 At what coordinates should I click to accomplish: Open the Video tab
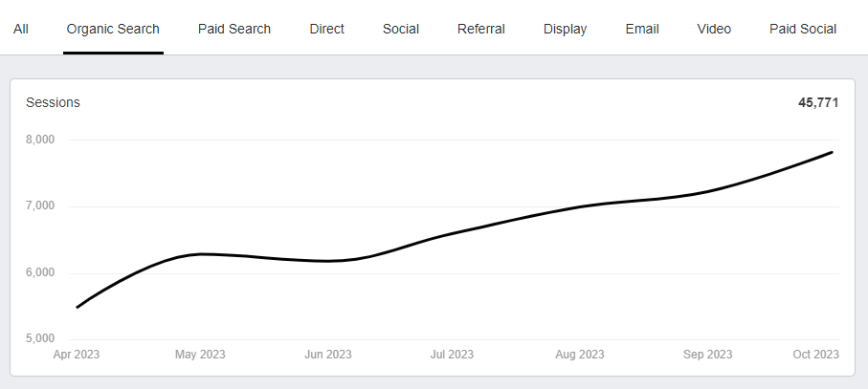pos(714,29)
